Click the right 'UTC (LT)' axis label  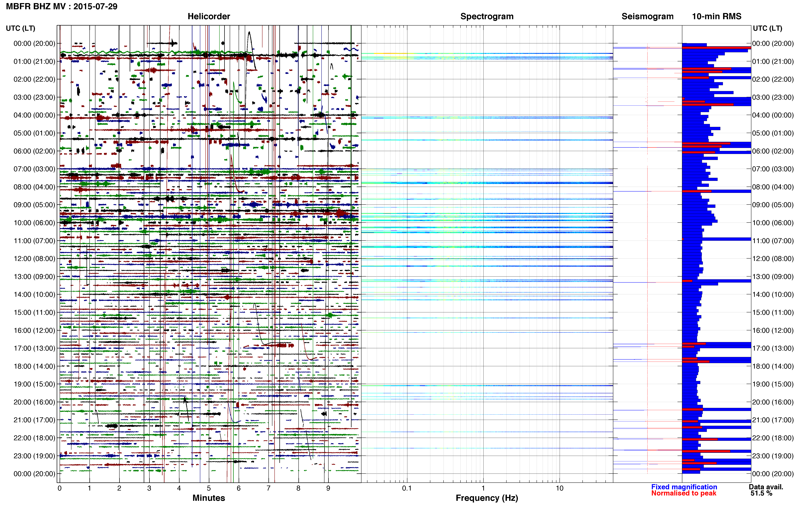pos(767,28)
